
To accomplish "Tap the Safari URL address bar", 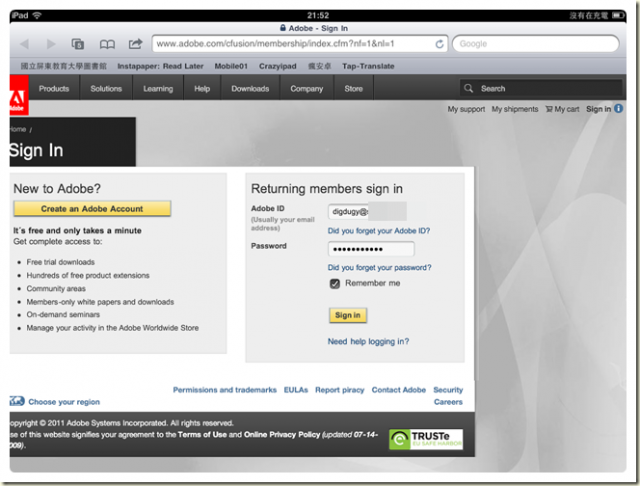I will [x=300, y=44].
